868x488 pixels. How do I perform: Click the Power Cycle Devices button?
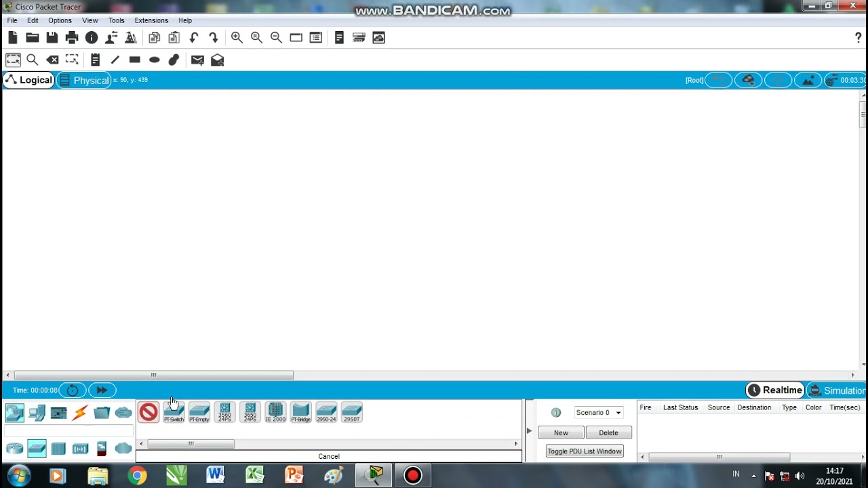73,390
